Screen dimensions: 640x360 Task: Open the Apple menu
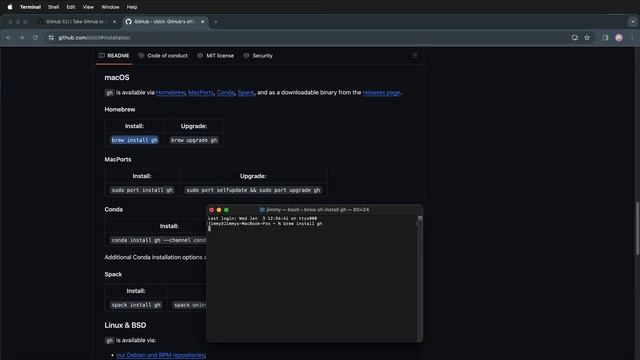click(x=10, y=7)
